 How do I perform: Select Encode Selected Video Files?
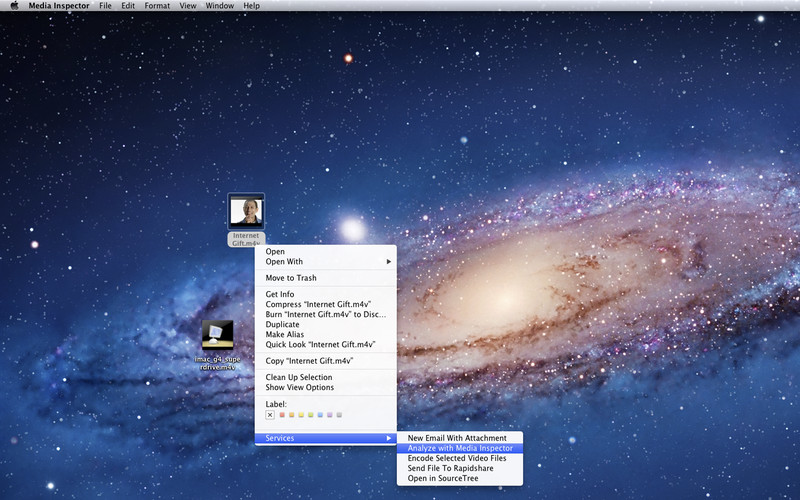pyautogui.click(x=457, y=458)
